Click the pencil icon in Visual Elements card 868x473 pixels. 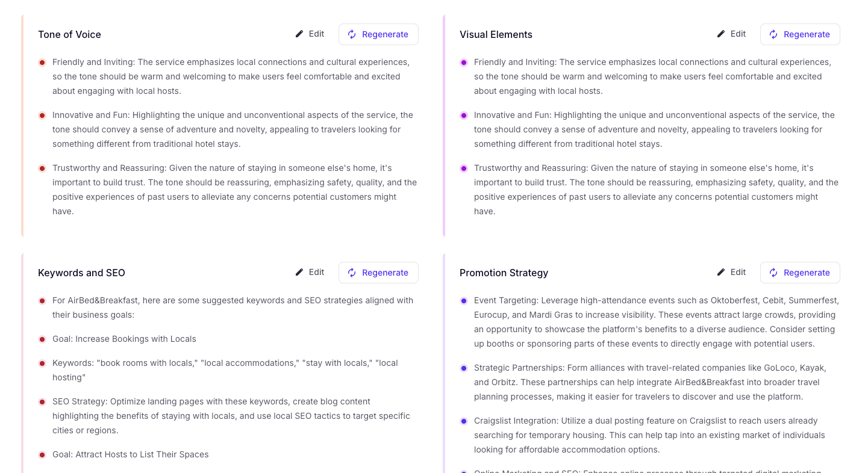tap(721, 34)
